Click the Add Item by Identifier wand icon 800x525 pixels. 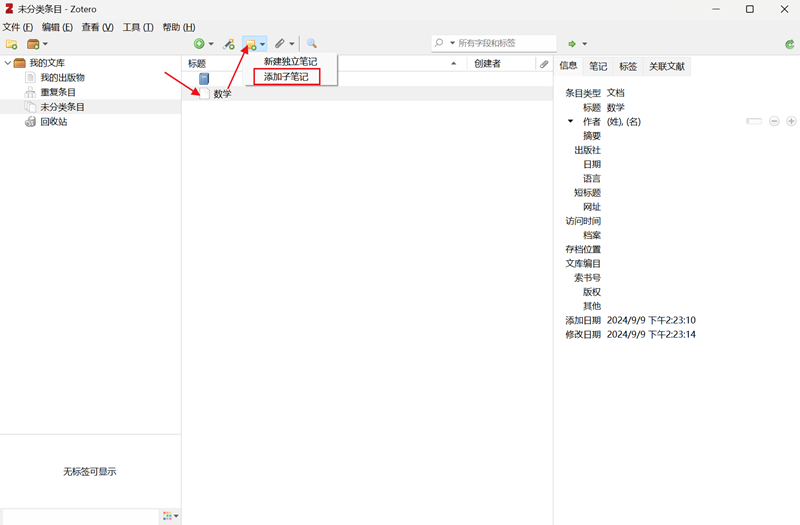pyautogui.click(x=229, y=44)
